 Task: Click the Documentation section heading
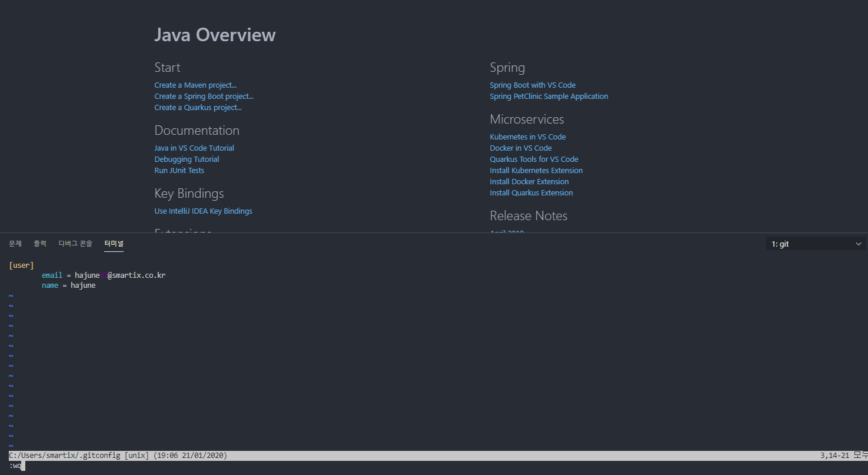pos(197,131)
